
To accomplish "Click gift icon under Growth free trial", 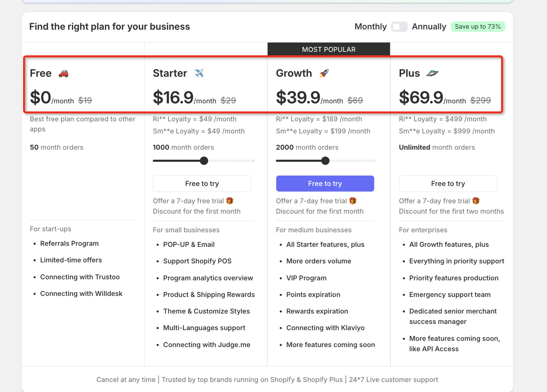I will tap(353, 201).
